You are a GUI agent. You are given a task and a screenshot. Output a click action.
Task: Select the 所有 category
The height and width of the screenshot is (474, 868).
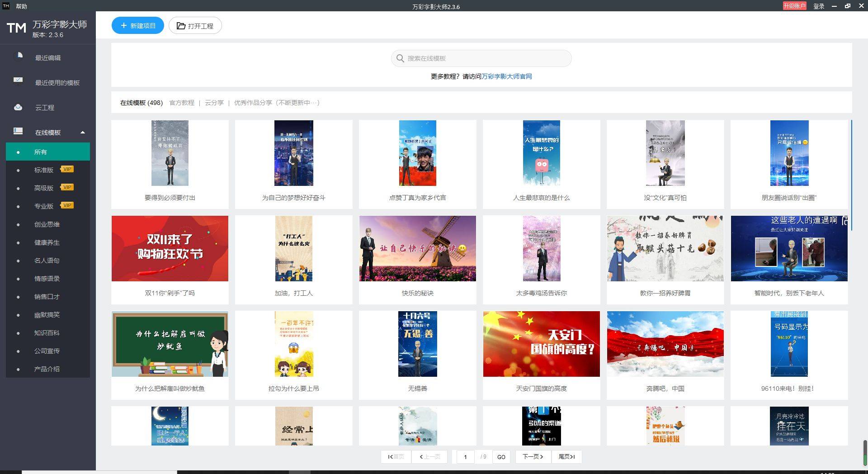pos(48,152)
